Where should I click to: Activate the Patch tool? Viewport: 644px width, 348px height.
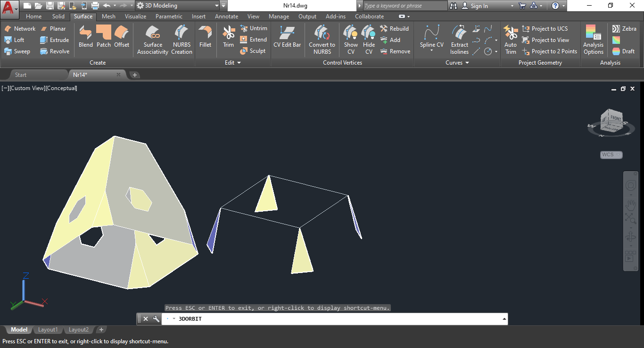click(103, 40)
